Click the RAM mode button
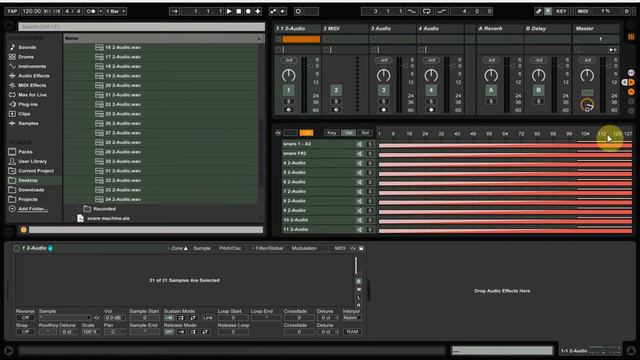640x360 pixels. (352, 332)
